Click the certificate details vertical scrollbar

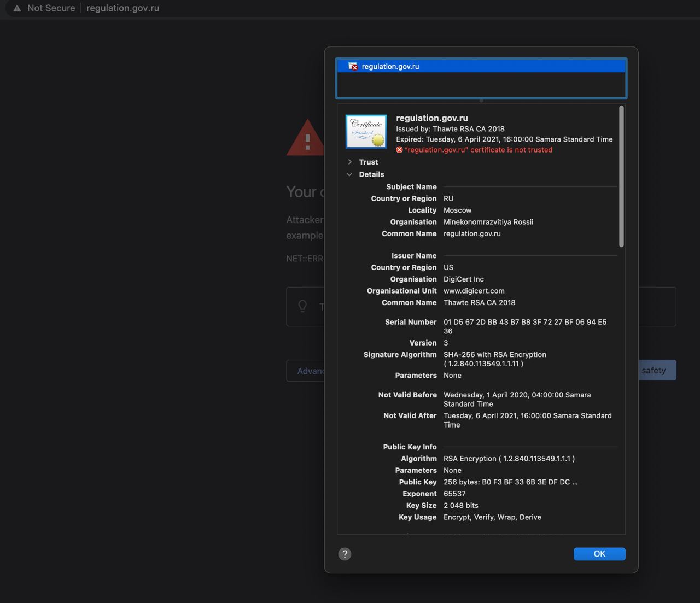tap(621, 177)
